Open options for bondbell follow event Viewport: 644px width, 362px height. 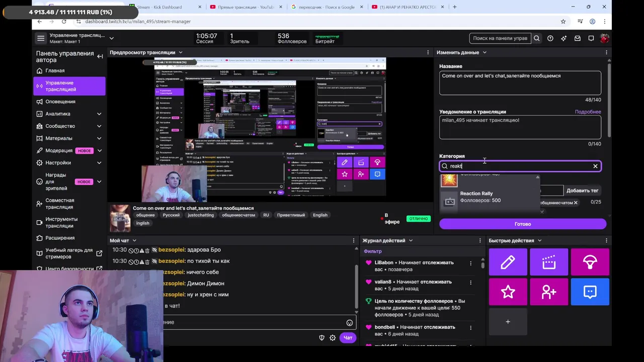(470, 327)
